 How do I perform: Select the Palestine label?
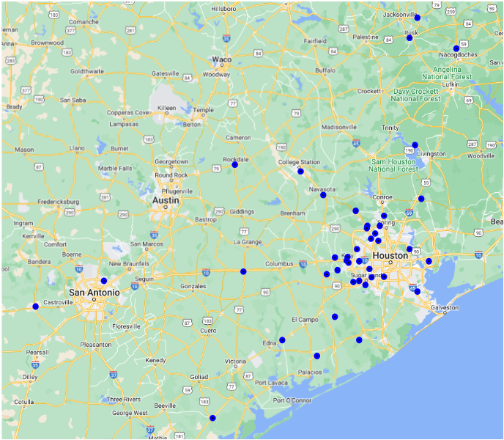[x=366, y=37]
